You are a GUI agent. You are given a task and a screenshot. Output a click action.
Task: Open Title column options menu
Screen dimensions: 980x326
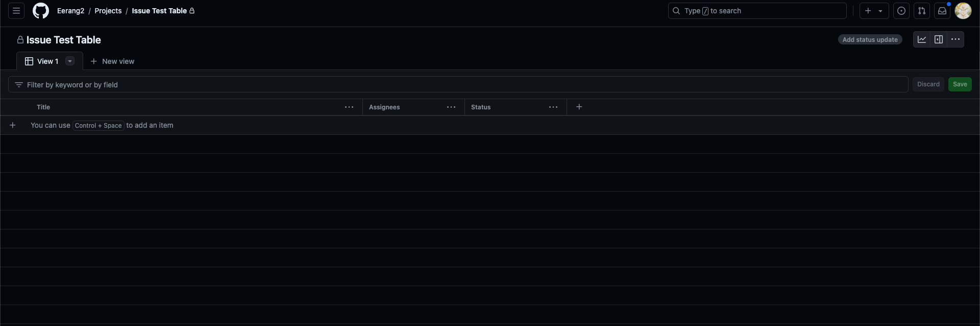(x=349, y=107)
